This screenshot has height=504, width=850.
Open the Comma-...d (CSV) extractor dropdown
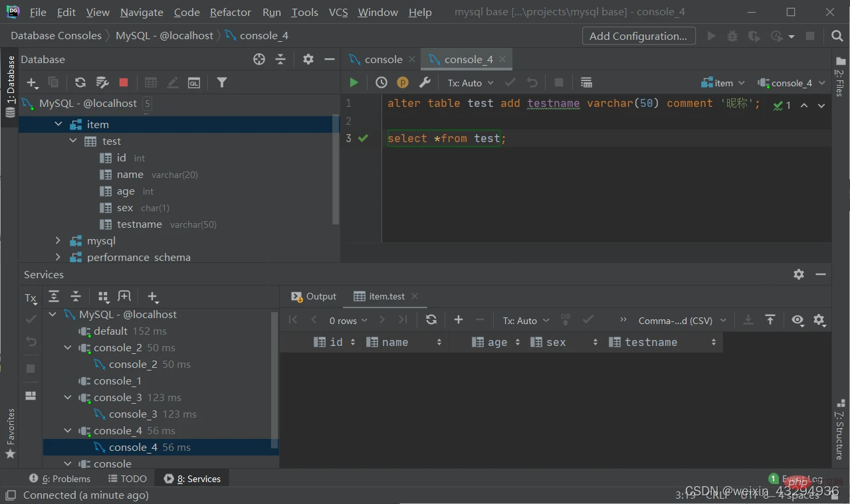682,321
